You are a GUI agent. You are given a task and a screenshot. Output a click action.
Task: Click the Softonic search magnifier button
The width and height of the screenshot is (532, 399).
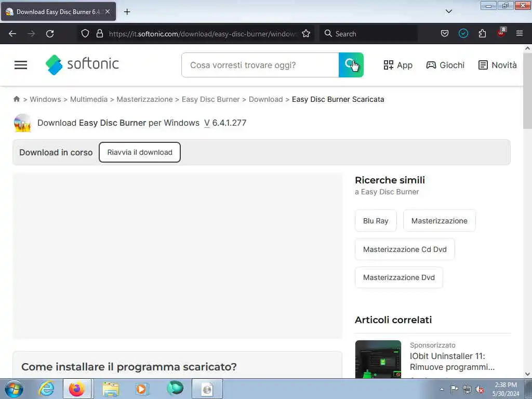pyautogui.click(x=351, y=65)
